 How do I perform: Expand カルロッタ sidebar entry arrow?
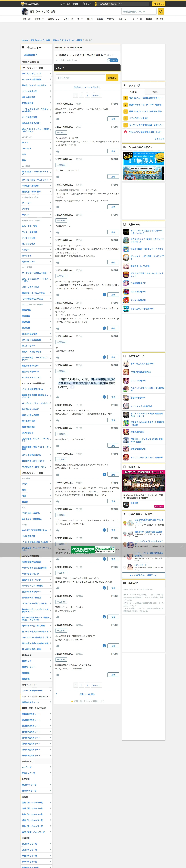tap(51, 148)
